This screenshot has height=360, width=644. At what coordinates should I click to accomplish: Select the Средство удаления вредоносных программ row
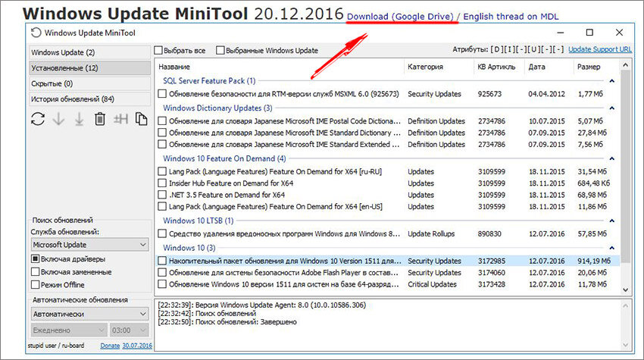click(387, 233)
